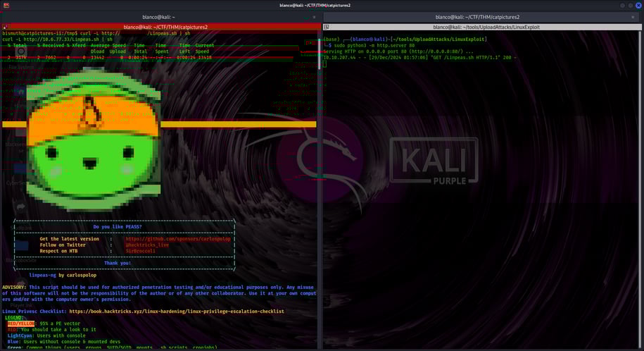
Task: Click the 'Follow on Twitter' label
Action: (63, 245)
